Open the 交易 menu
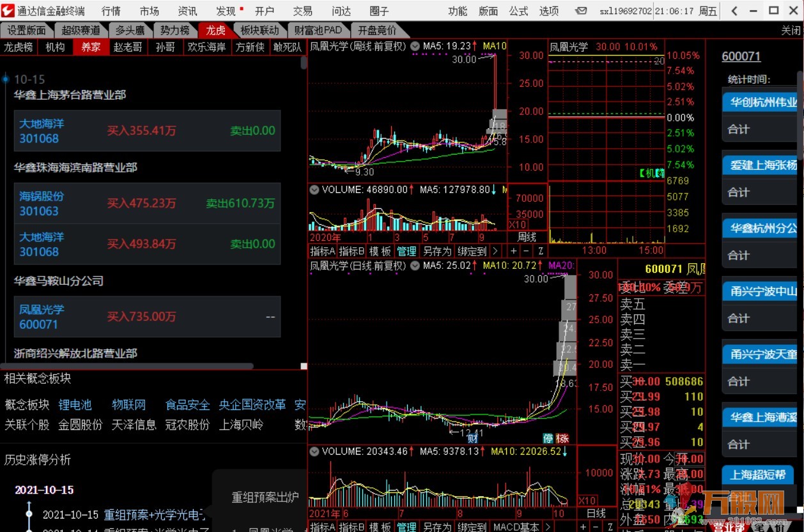Viewport: 804px width, 532px height. (303, 11)
